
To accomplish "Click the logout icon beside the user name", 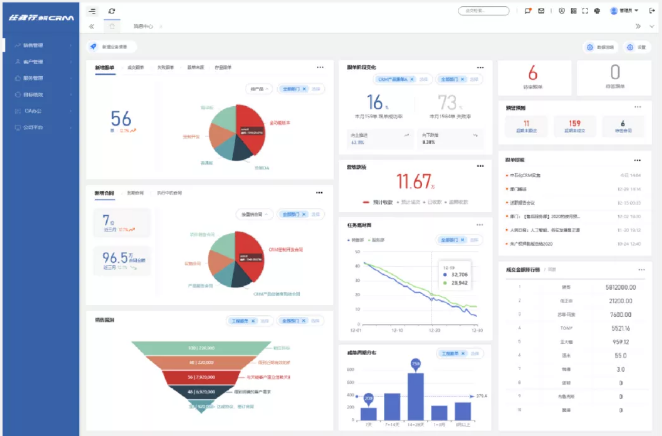I will pos(653,10).
